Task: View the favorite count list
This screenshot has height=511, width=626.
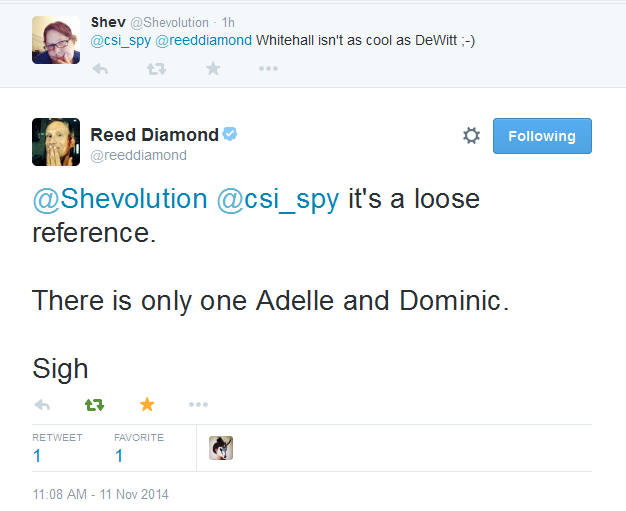Action: [x=139, y=448]
